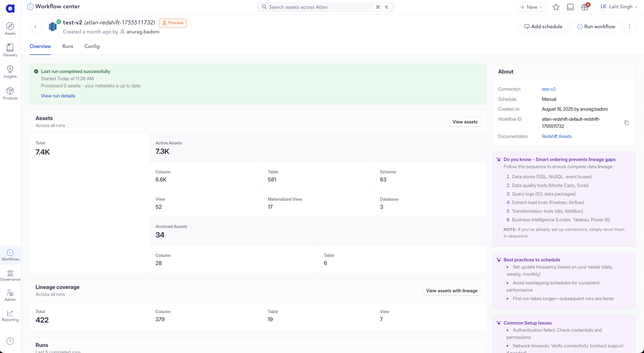The height and width of the screenshot is (353, 644).
Task: Click 'Best practices to schedule' heading
Action: pos(531,260)
